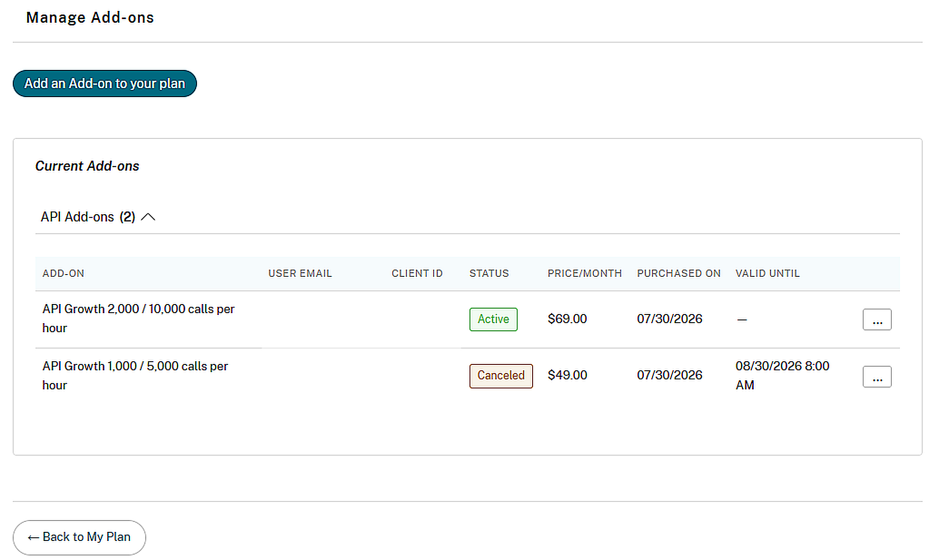939x560 pixels.
Task: Click the CLIENT ID column header
Action: pos(417,273)
